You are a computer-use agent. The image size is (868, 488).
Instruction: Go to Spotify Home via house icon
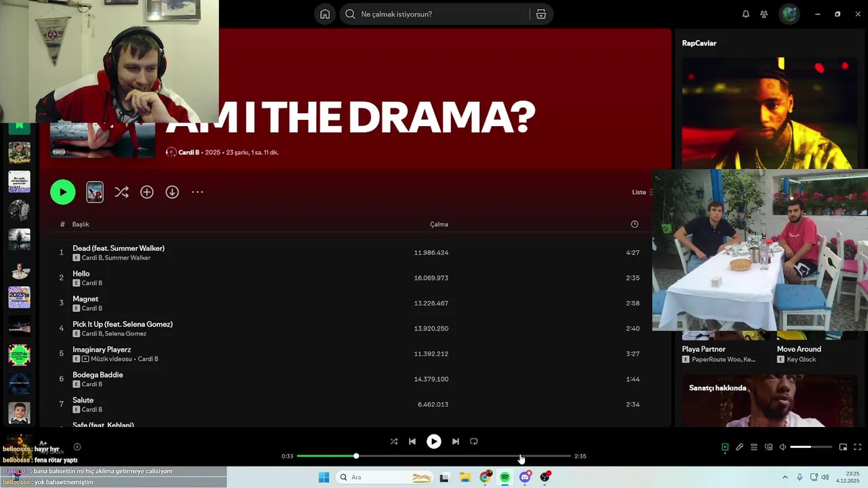coord(325,14)
